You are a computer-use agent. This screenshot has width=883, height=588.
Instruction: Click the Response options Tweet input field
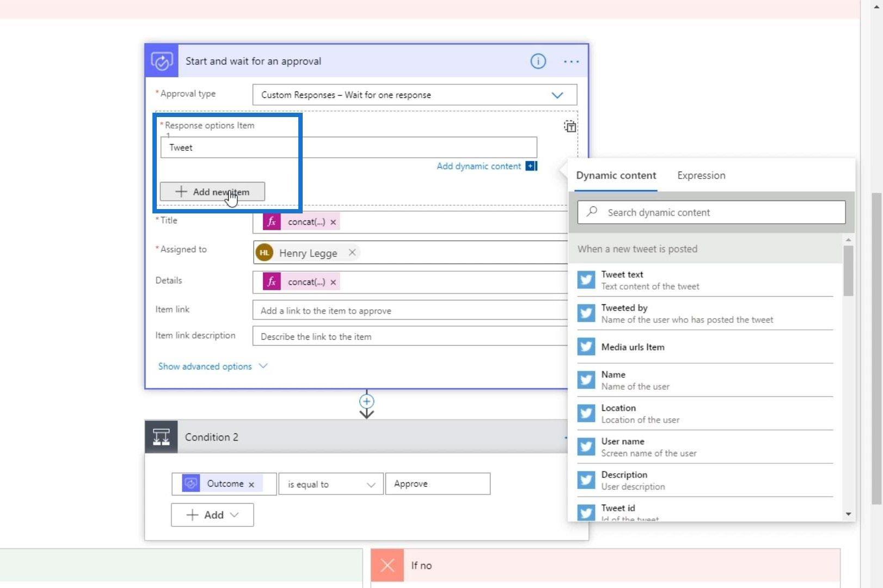click(348, 148)
